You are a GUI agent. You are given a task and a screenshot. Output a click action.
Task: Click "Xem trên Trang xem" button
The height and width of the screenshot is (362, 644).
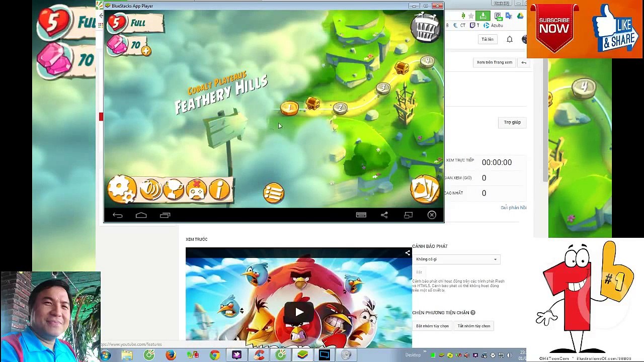494,62
